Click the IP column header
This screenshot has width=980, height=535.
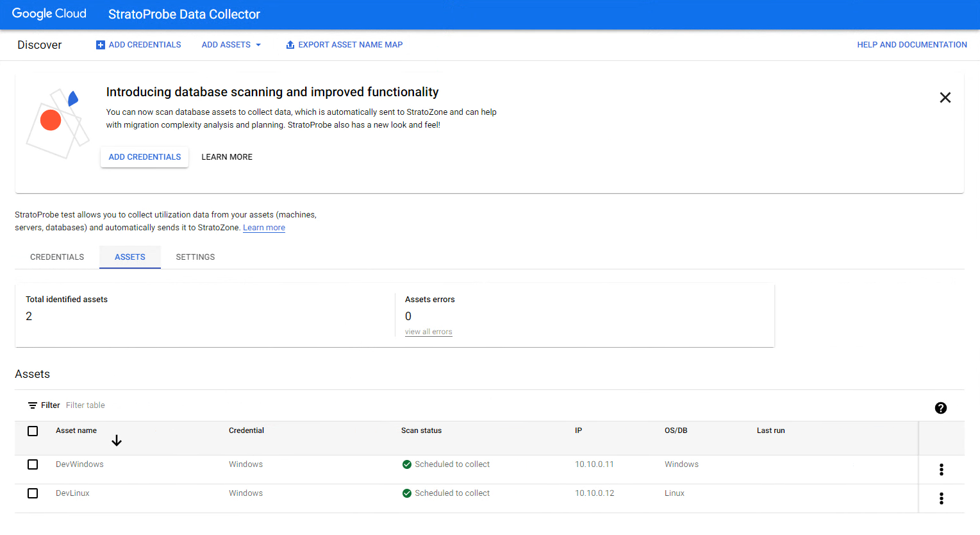click(578, 430)
